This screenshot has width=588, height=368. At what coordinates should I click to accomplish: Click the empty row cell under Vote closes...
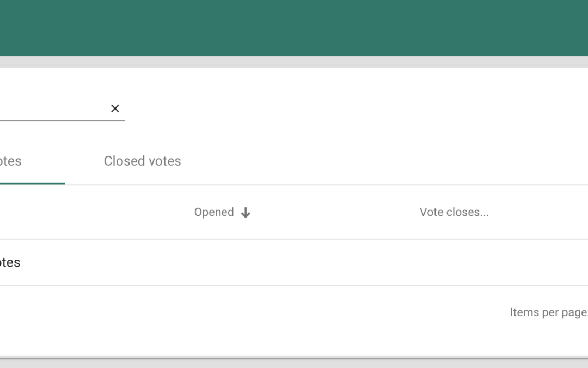pos(454,262)
